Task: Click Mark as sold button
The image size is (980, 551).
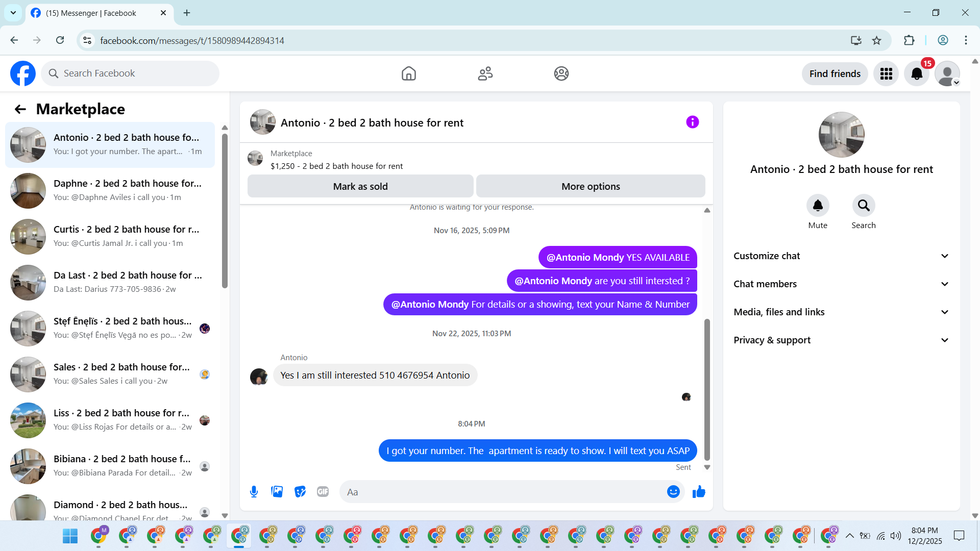Action: (x=360, y=187)
